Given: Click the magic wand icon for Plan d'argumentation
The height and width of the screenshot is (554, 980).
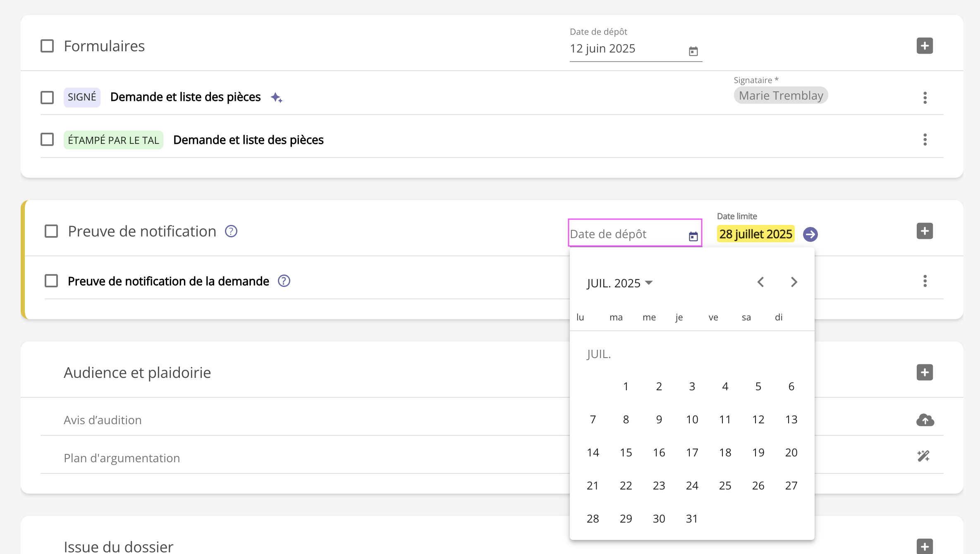Looking at the screenshot, I should (x=923, y=456).
